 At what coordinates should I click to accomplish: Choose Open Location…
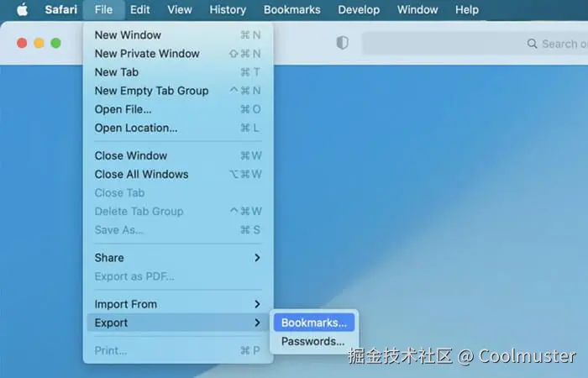pyautogui.click(x=178, y=128)
